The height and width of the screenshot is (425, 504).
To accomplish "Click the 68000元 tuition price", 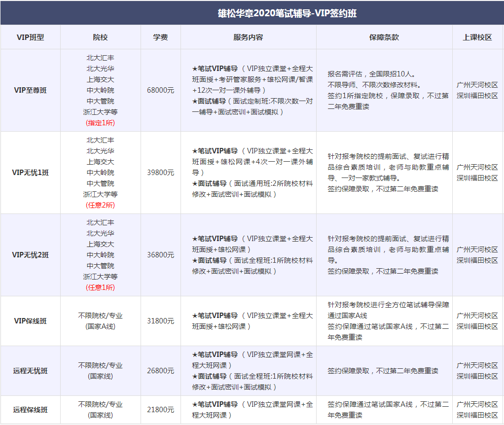I will pos(161,90).
